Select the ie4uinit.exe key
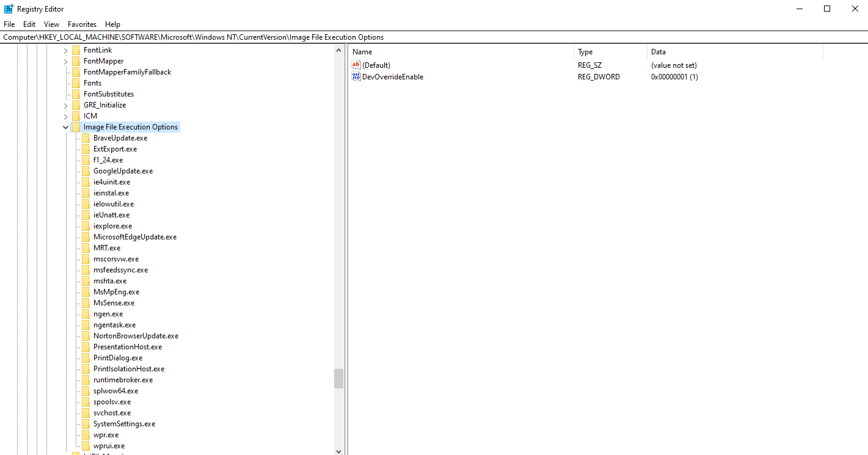Viewport: 868px width, 455px height. (x=112, y=182)
